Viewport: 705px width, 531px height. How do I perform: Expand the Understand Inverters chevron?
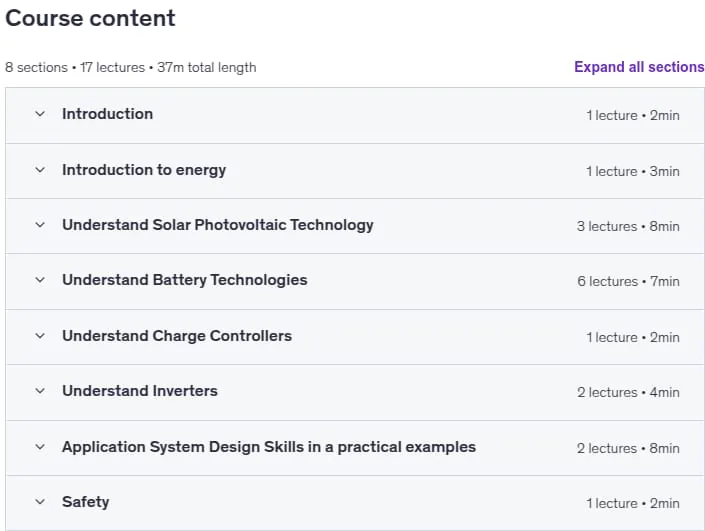(40, 391)
